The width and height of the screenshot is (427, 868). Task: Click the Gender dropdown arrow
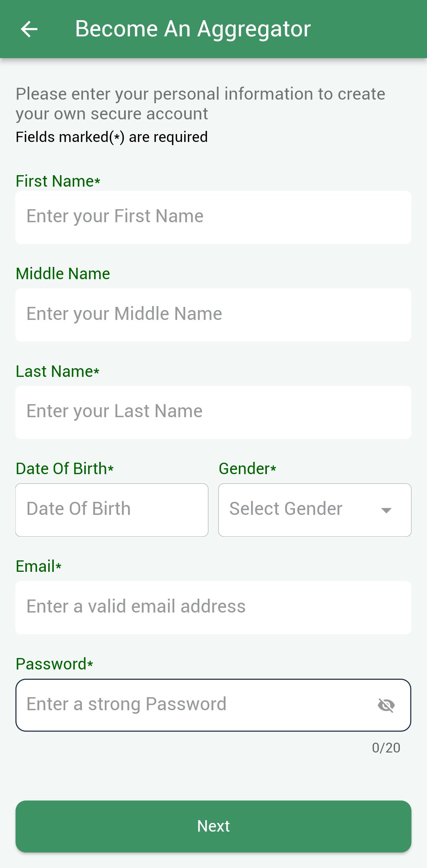386,510
